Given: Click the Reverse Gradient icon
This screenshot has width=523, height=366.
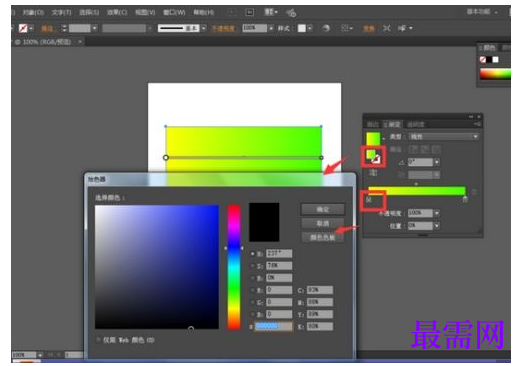Looking at the screenshot, I should click(x=373, y=173).
